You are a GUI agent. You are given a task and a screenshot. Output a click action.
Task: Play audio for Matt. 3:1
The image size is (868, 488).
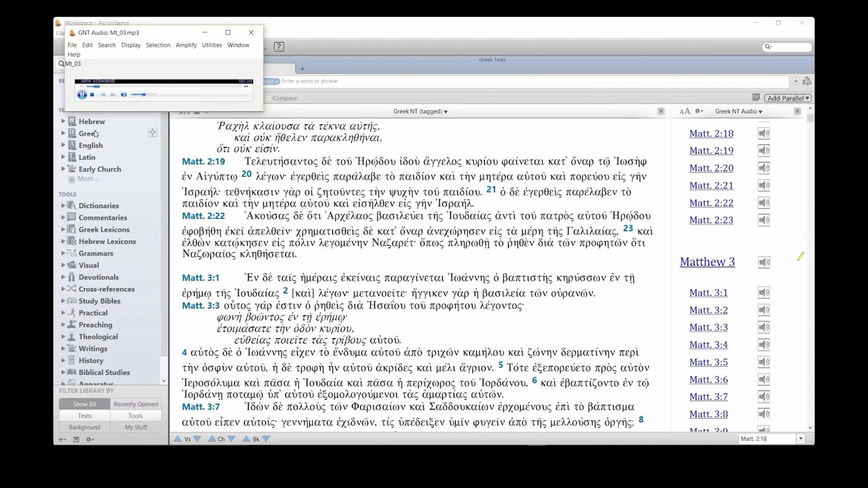coord(764,293)
